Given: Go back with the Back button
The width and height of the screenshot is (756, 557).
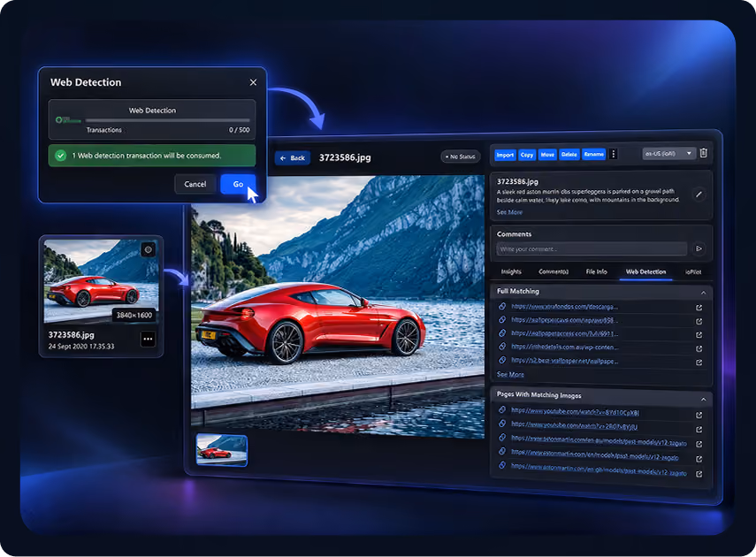Looking at the screenshot, I should click(293, 157).
